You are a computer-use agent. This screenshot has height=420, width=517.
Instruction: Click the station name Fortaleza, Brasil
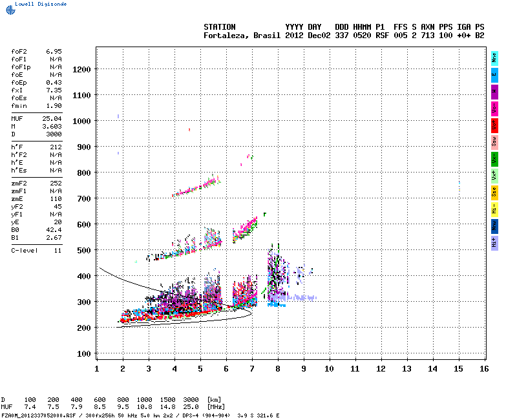click(242, 36)
